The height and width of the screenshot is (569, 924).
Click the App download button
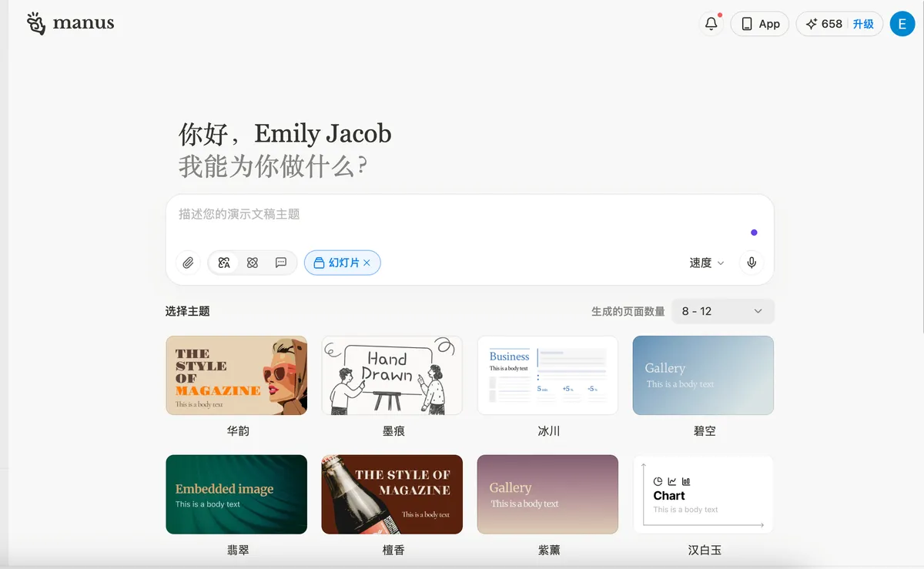[x=759, y=24]
